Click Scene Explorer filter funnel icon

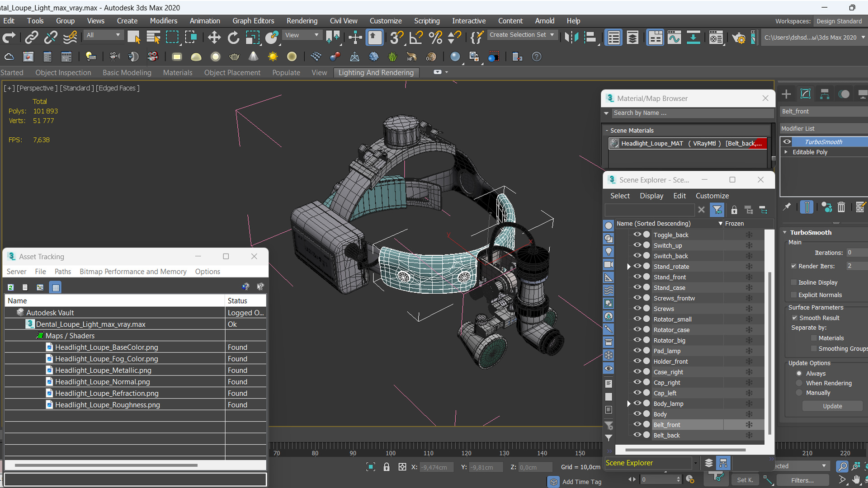(x=717, y=210)
